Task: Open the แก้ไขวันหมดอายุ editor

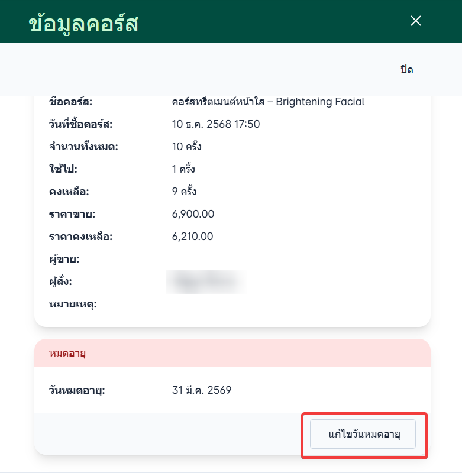Action: click(x=364, y=435)
